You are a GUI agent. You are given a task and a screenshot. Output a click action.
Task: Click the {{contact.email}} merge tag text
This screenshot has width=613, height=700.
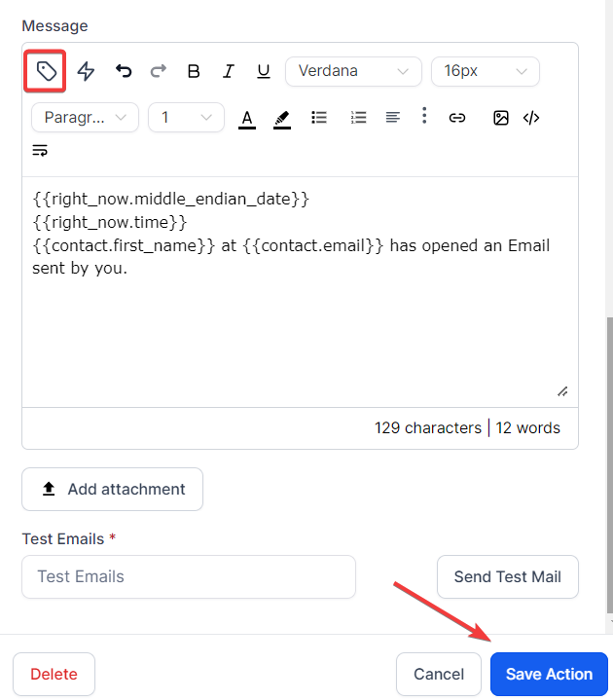(313, 245)
